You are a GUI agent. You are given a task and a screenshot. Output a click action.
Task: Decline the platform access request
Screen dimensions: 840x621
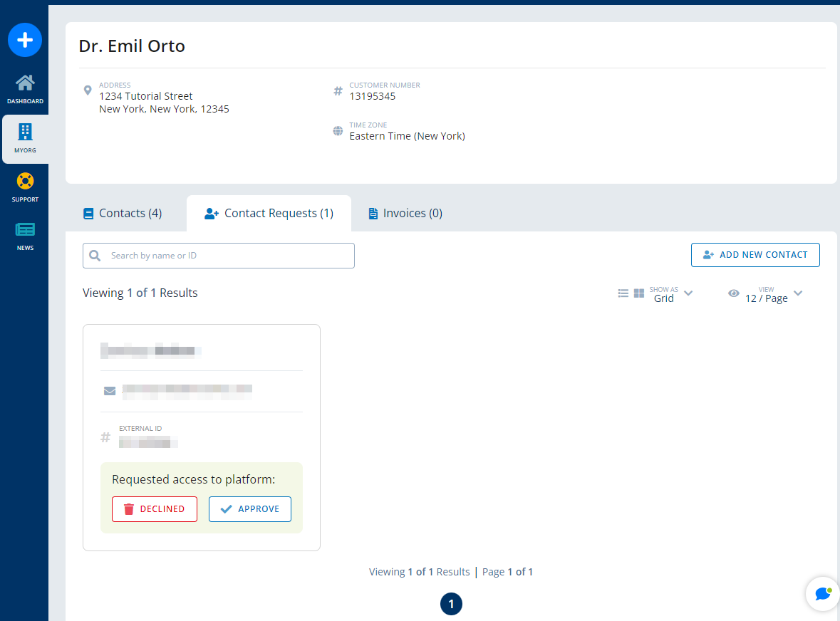tap(155, 508)
